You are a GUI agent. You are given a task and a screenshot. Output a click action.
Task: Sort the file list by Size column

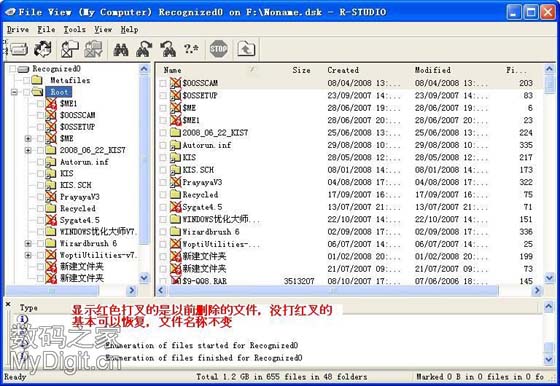click(301, 70)
